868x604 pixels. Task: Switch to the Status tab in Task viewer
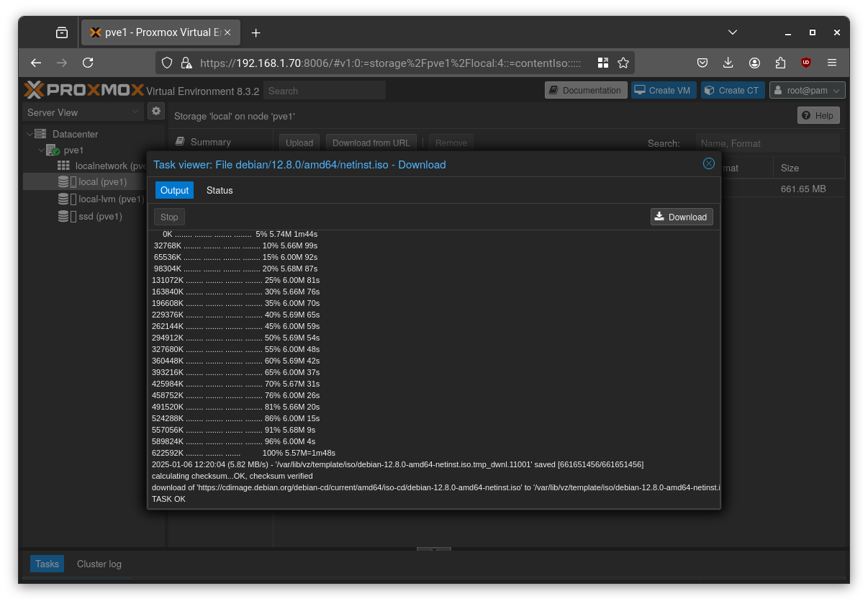coord(220,190)
